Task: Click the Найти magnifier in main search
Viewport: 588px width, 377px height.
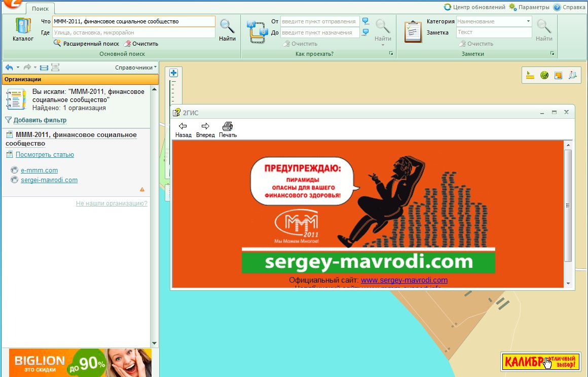Action: tap(227, 30)
